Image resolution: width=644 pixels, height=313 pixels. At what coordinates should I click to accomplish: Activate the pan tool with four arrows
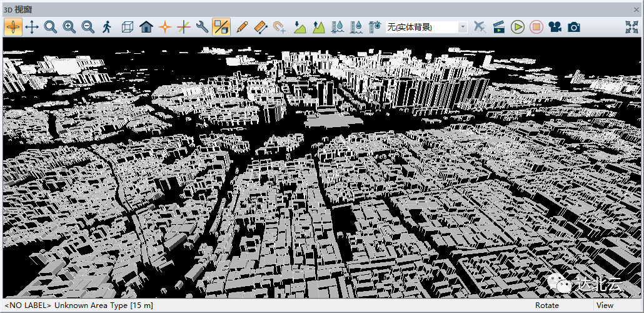click(32, 27)
